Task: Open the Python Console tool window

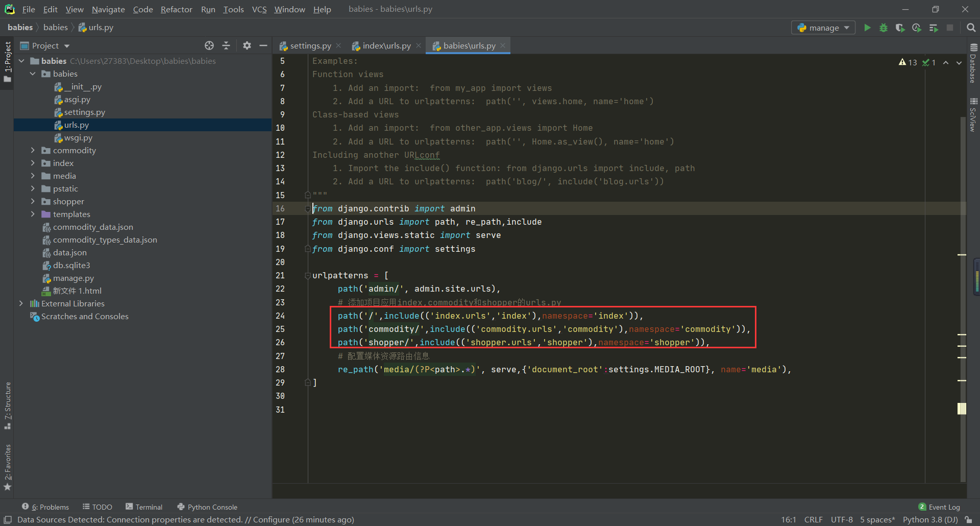Action: pyautogui.click(x=207, y=507)
